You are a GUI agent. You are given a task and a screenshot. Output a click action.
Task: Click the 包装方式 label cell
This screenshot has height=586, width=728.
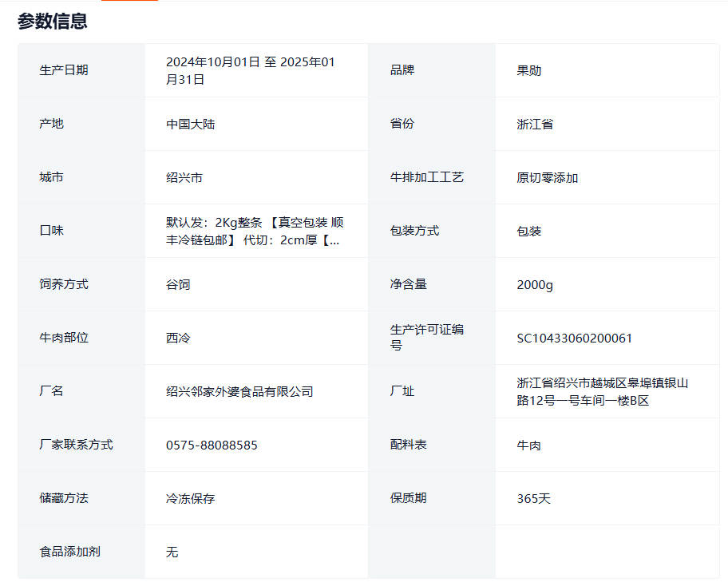click(x=414, y=231)
